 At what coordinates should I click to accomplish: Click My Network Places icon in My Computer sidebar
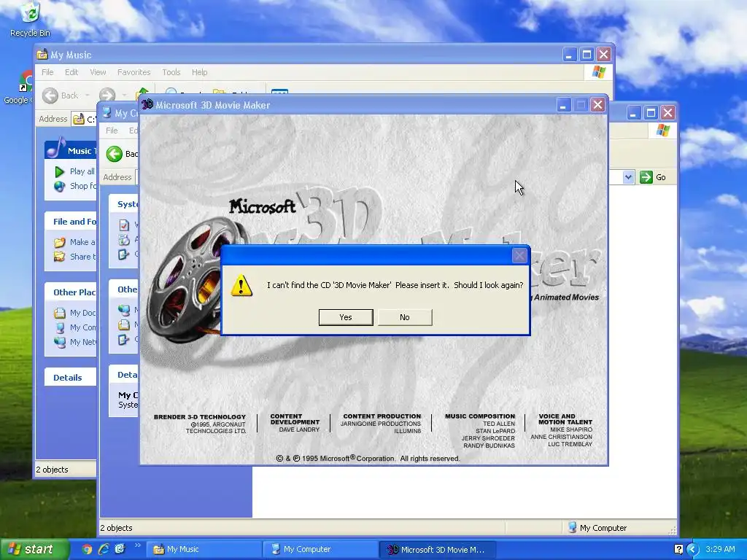(x=124, y=310)
